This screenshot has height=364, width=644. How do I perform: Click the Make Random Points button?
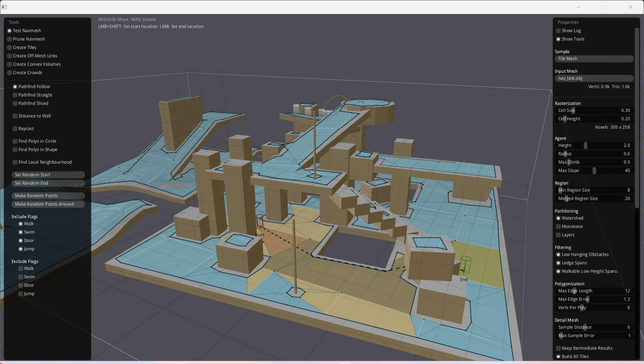click(48, 196)
